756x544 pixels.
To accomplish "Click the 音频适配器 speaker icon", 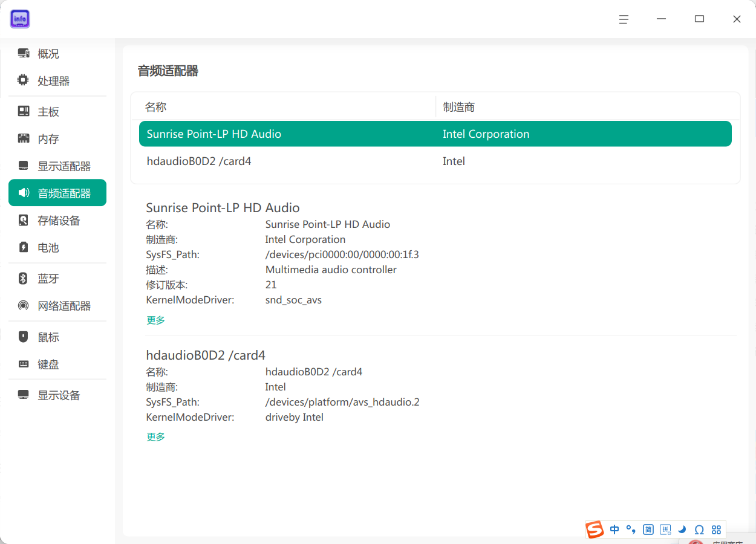I will [x=24, y=193].
